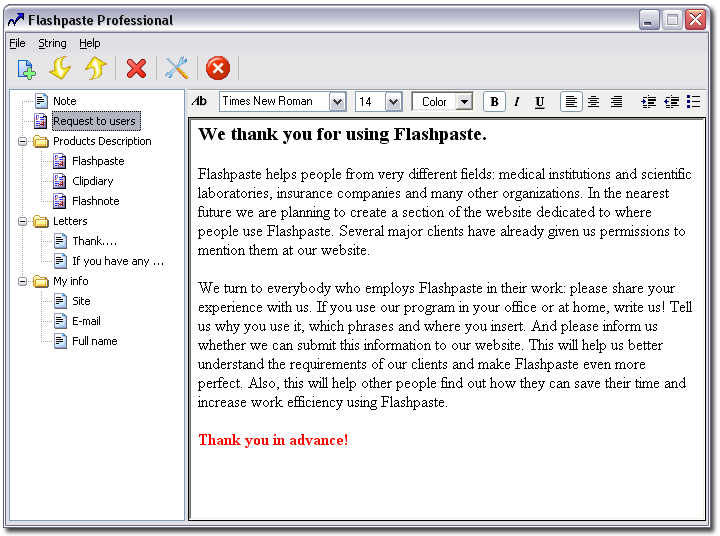Select the Flashpaste tree item
This screenshot has height=536, width=720.
(98, 161)
